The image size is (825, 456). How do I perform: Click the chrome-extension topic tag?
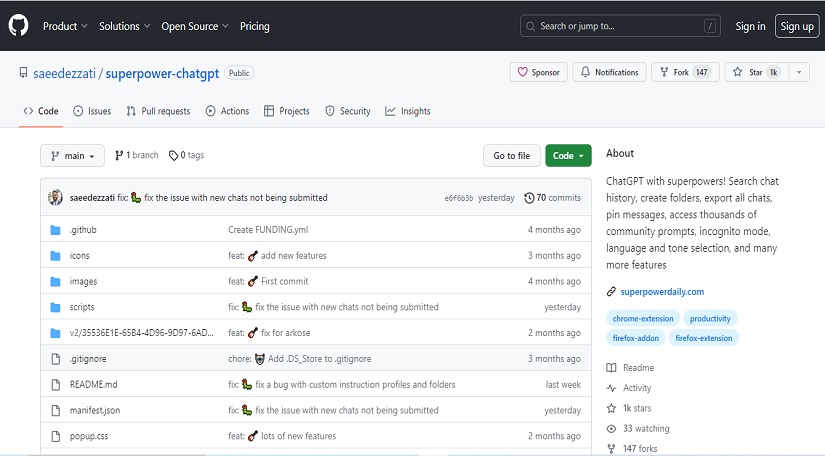643,319
